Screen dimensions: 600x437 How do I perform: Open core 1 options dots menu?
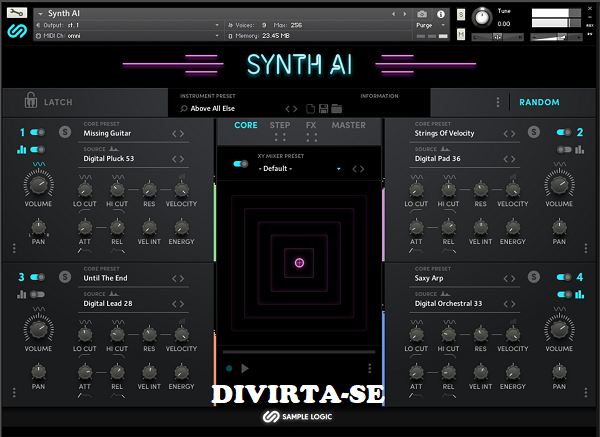pyautogui.click(x=14, y=248)
